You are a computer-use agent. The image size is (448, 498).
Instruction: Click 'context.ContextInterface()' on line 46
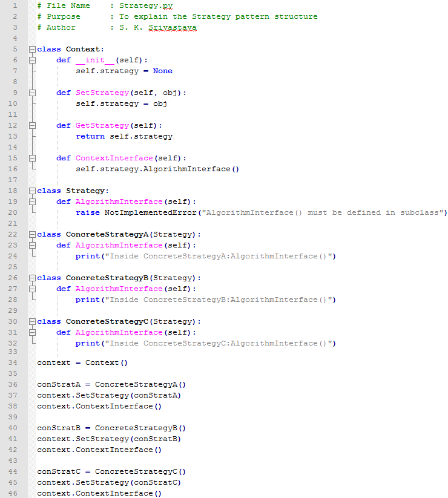click(99, 493)
